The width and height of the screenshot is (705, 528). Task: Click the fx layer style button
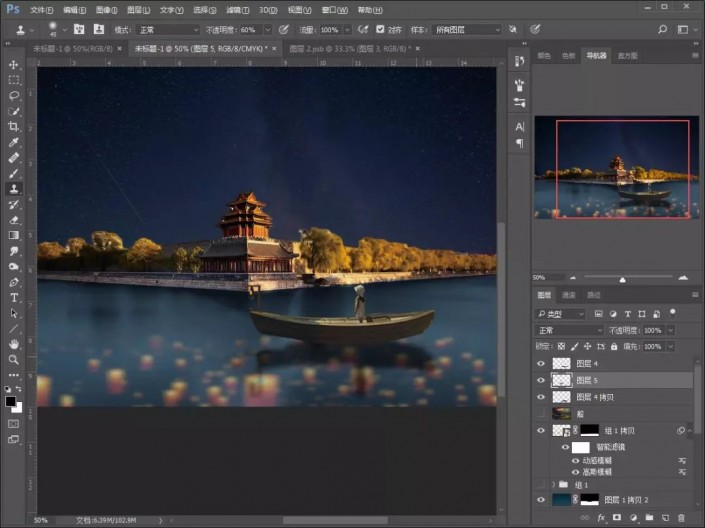[601, 518]
